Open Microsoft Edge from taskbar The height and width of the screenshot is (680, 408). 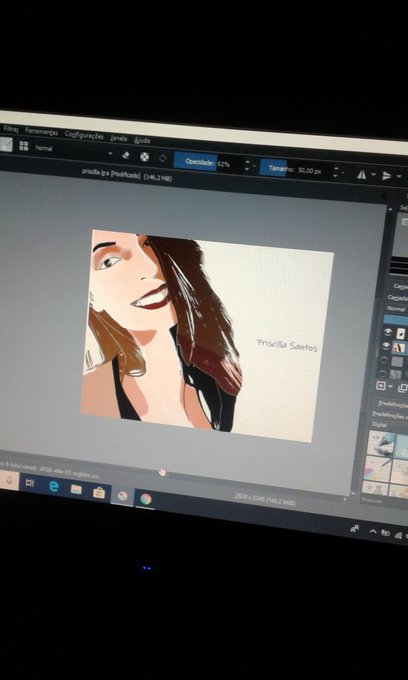(x=53, y=486)
